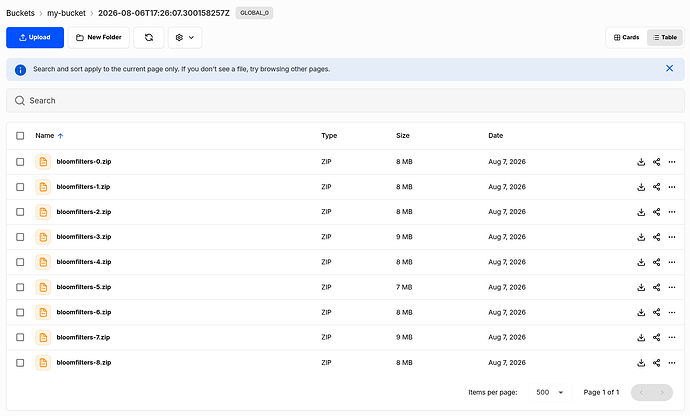Click the blue info icon in the banner
The height and width of the screenshot is (416, 690).
[20, 70]
